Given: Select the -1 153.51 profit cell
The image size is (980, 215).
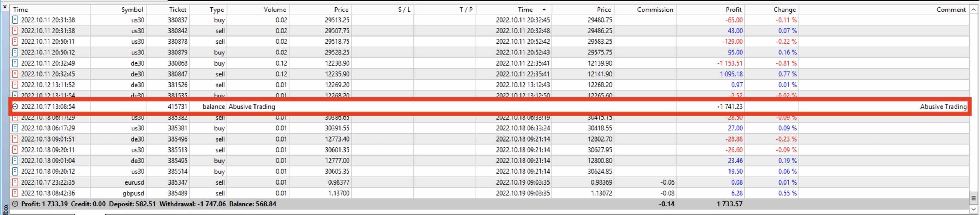Looking at the screenshot, I should point(729,63).
